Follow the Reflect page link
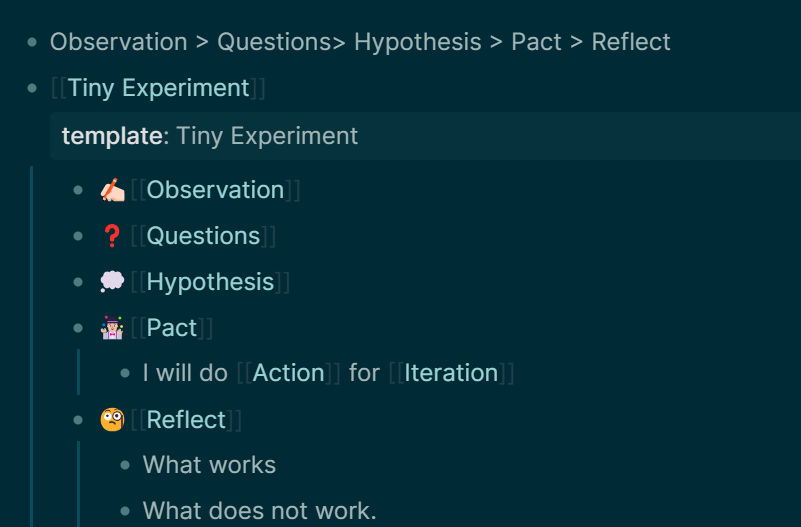 pyautogui.click(x=186, y=420)
